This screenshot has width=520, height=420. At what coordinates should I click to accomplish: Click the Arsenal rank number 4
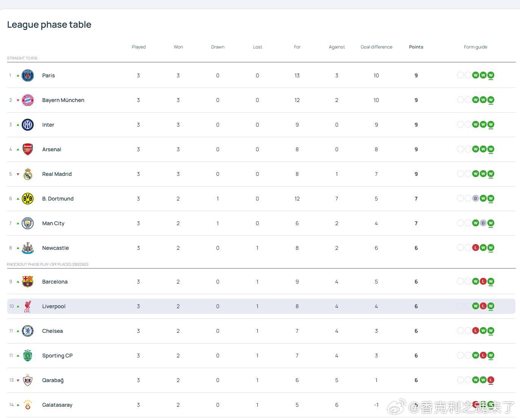[x=11, y=149]
